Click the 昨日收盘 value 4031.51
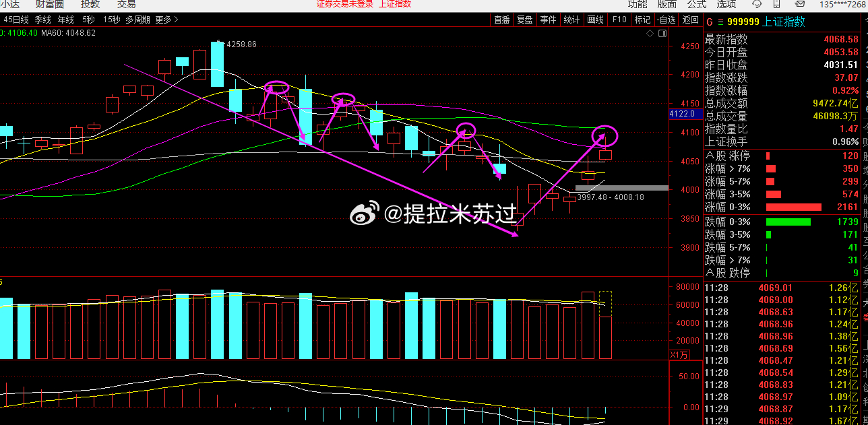Image resolution: width=868 pixels, height=425 pixels. pos(840,65)
